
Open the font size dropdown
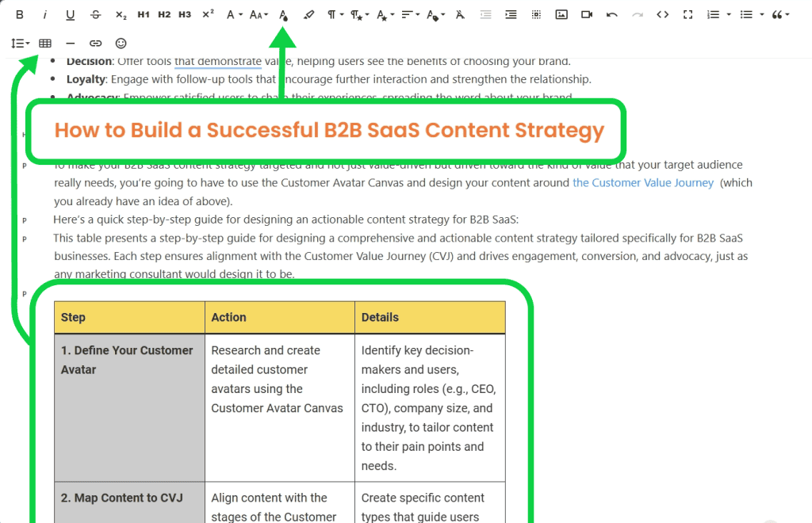point(259,14)
